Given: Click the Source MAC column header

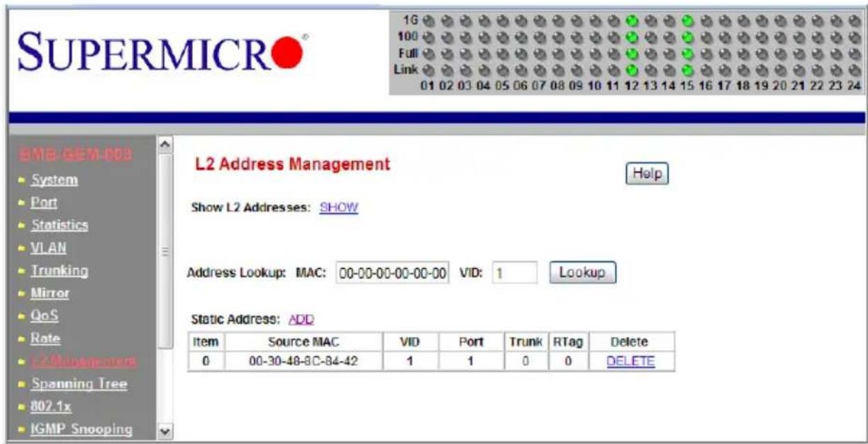Looking at the screenshot, I should 304,341.
